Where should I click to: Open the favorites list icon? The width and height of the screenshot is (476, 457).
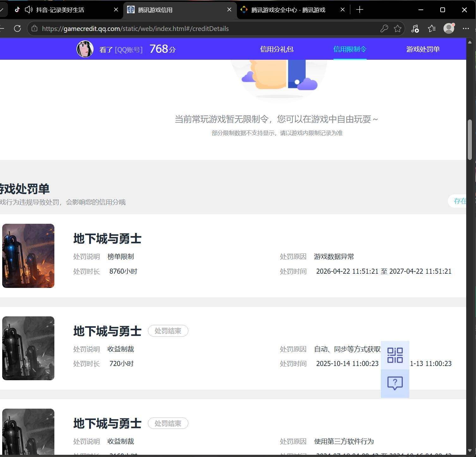click(432, 28)
